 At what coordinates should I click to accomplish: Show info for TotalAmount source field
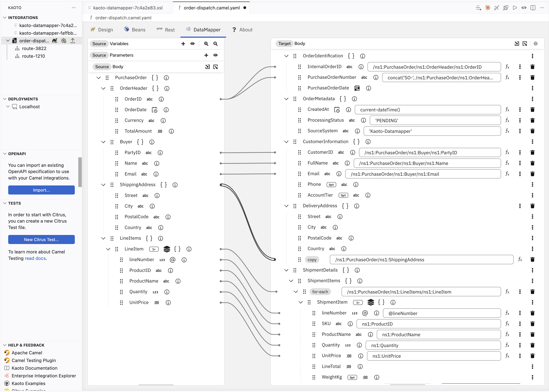coord(171,131)
